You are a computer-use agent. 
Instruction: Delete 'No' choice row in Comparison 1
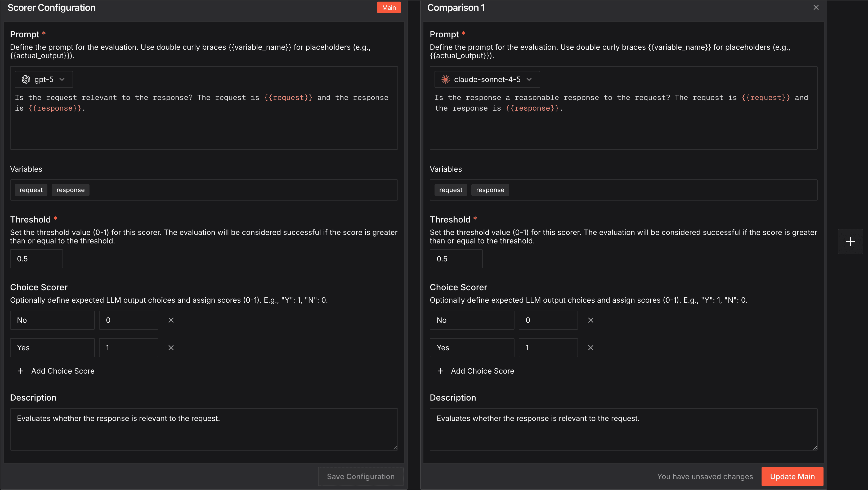click(x=590, y=320)
